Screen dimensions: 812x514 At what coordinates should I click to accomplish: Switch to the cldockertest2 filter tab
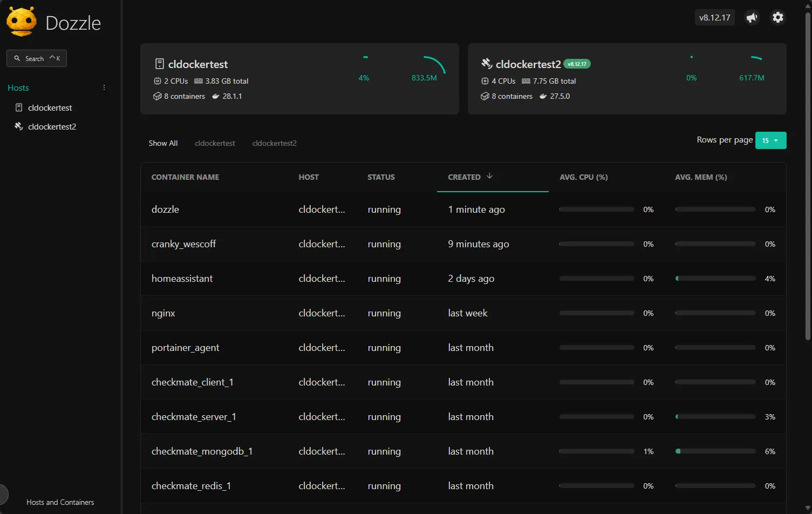tap(274, 143)
